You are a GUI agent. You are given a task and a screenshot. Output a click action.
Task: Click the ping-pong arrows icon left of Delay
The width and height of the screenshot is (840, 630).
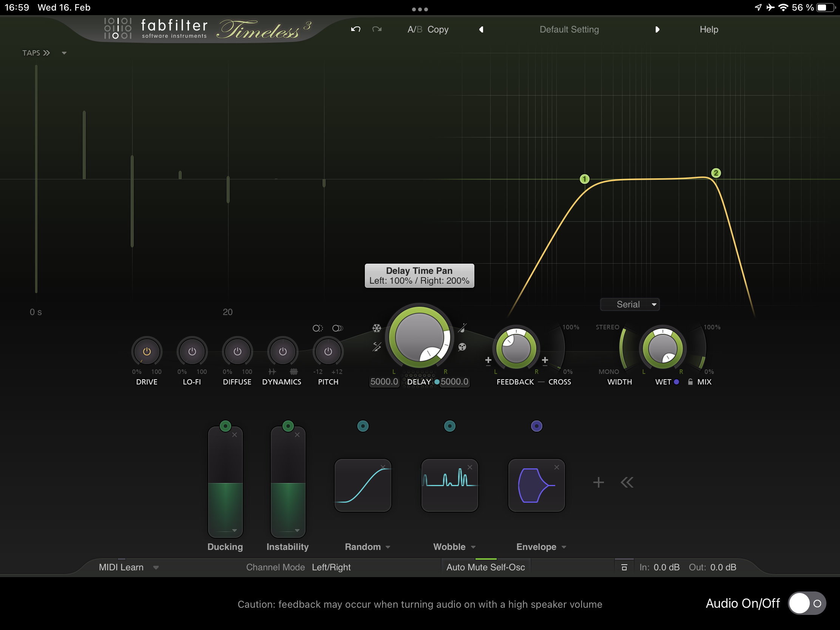[376, 347]
